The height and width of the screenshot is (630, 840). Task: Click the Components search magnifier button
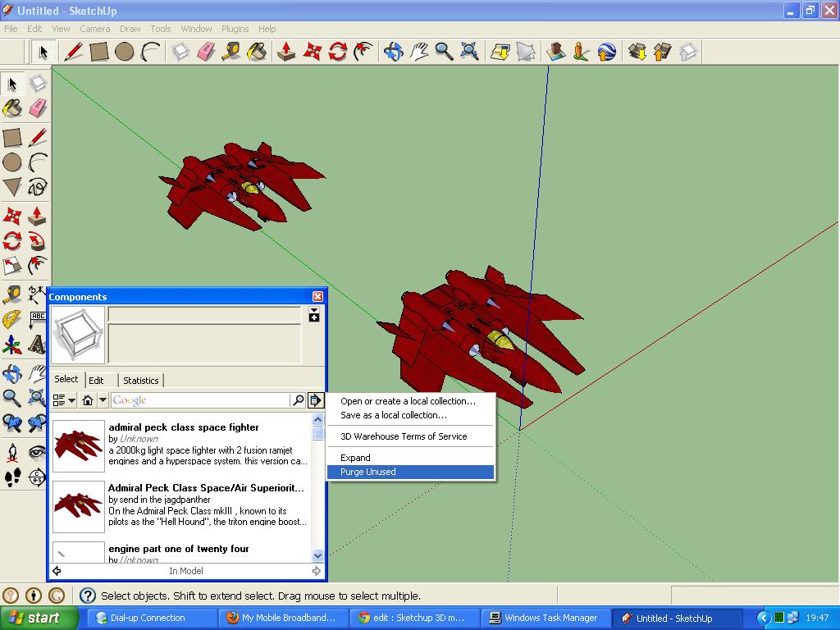tap(298, 400)
